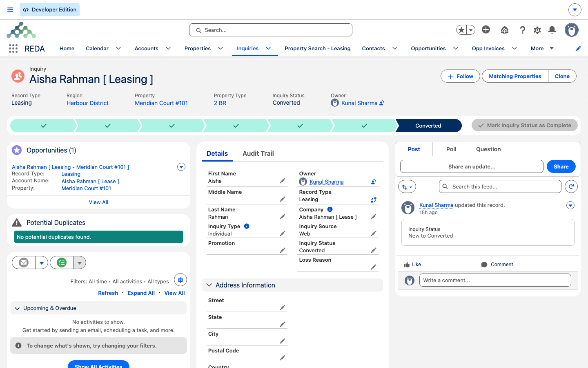This screenshot has width=588, height=368.
Task: Edit Last Name field pencil
Action: (283, 217)
